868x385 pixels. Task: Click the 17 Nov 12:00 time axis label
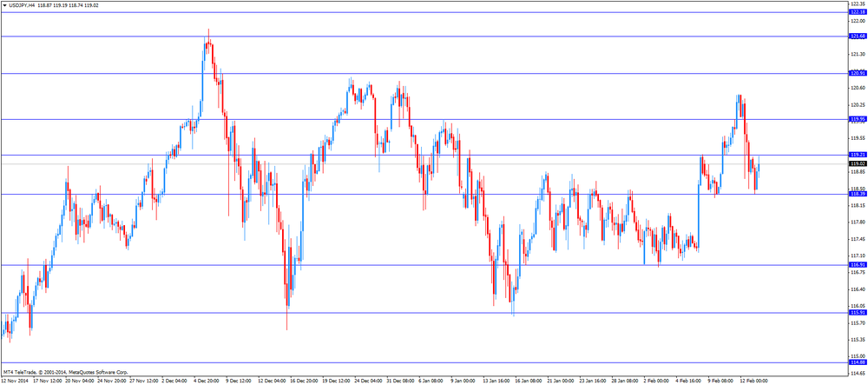click(48, 382)
